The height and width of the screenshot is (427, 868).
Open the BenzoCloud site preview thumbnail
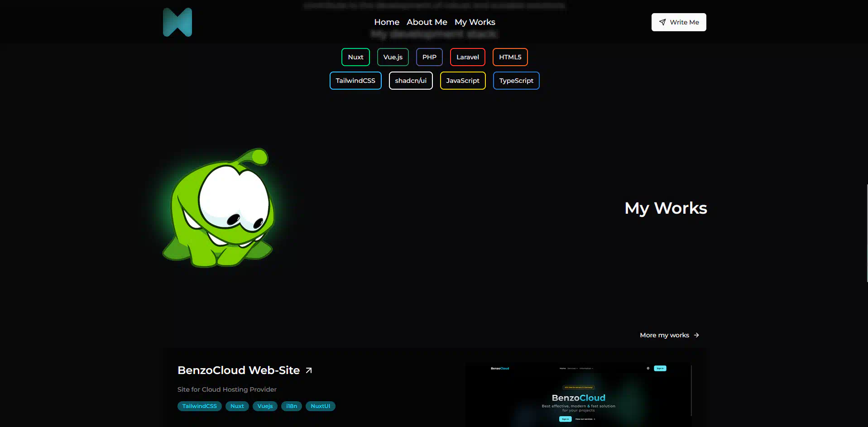click(579, 394)
